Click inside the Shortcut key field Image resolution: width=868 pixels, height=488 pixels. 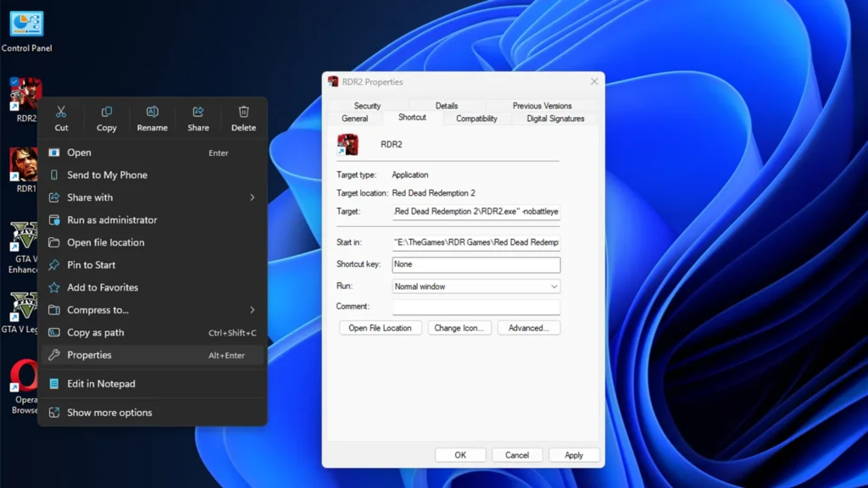coord(475,264)
